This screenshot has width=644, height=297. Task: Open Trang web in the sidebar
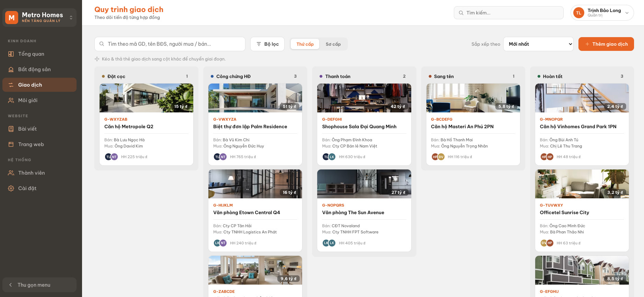point(39,144)
